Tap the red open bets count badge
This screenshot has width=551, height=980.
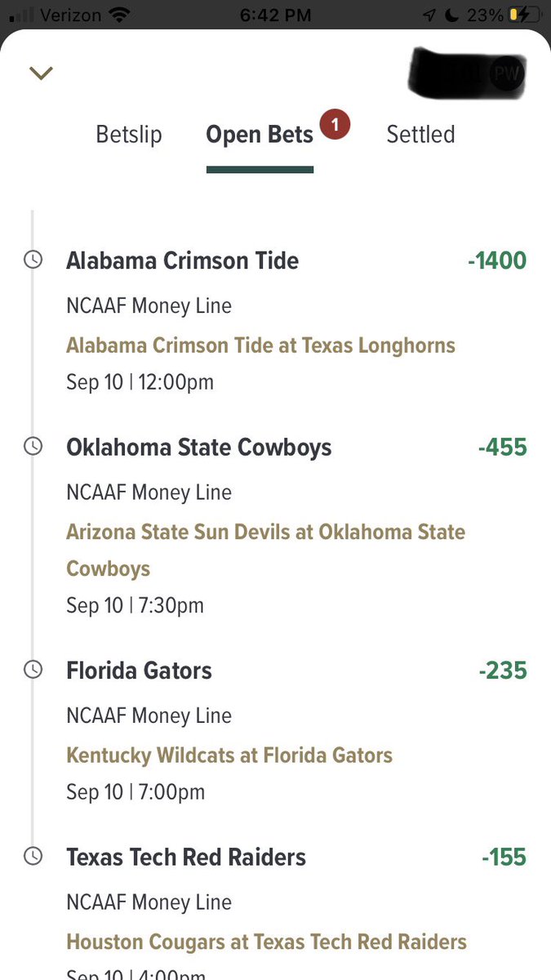click(x=335, y=125)
